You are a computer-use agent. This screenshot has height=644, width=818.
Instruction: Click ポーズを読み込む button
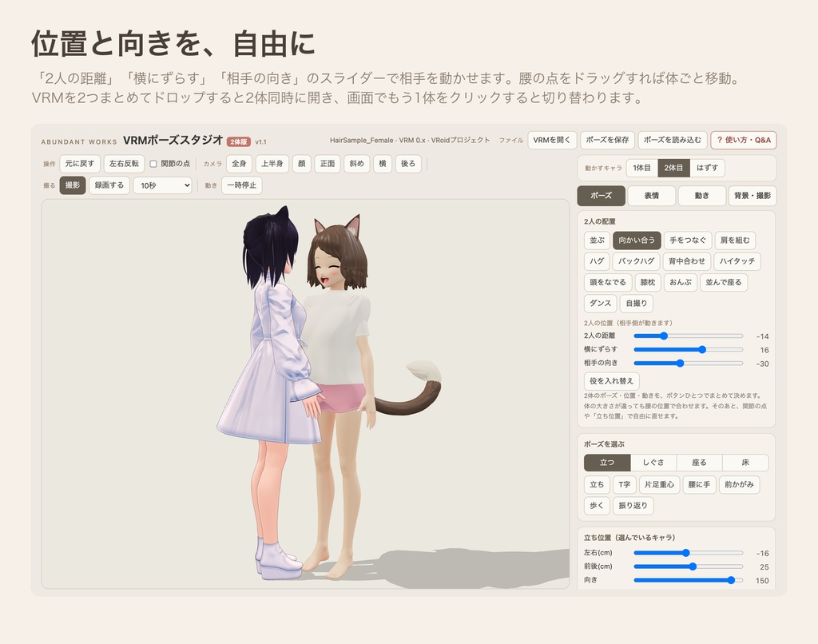click(673, 141)
